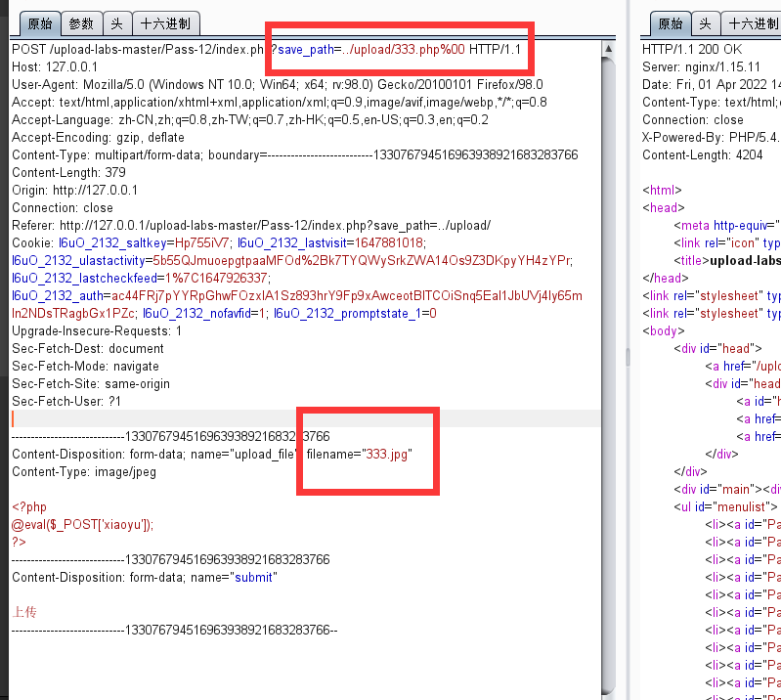The height and width of the screenshot is (700, 781).
Task: Click the ?> closing PHP tag
Action: 19,542
